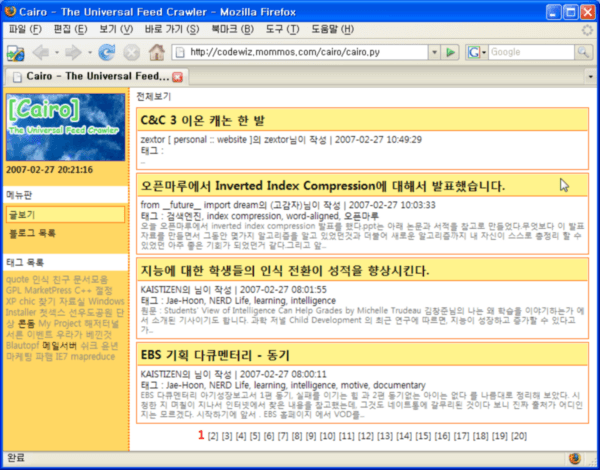This screenshot has width=600, height=470.
Task: Go to the Home page icon
Action: [156, 52]
